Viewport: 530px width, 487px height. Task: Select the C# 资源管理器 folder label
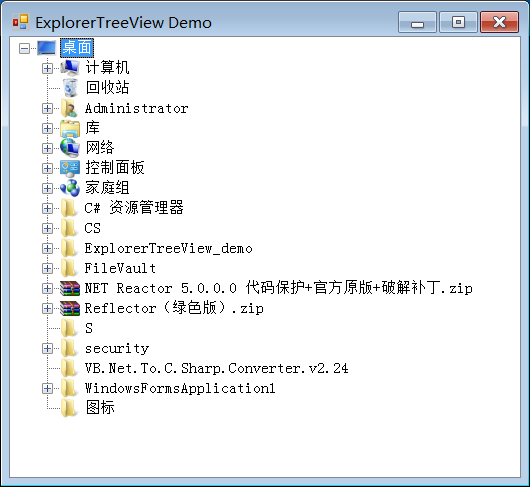point(134,208)
